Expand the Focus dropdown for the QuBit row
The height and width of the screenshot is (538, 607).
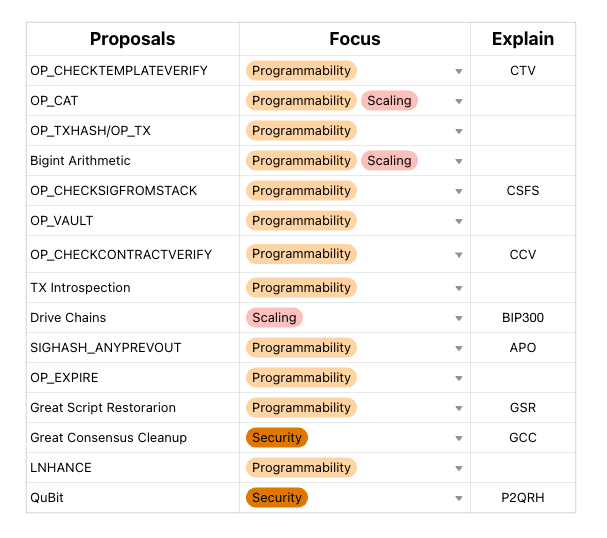tap(459, 498)
